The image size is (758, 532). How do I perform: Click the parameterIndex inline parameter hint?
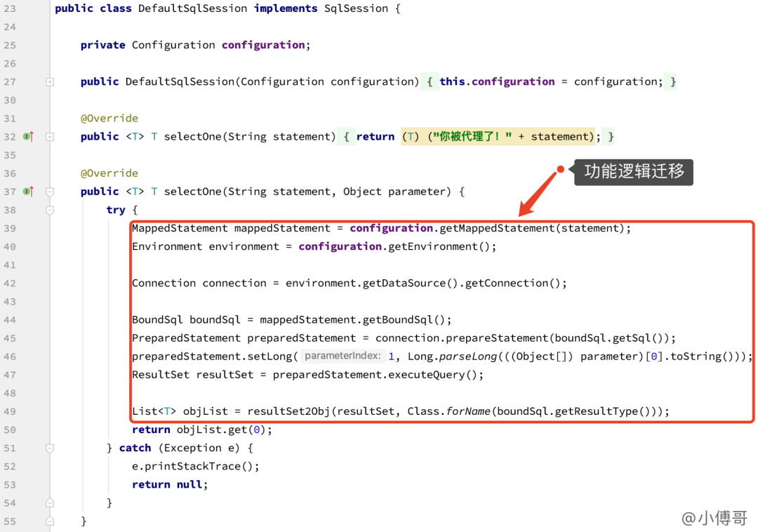click(x=343, y=356)
